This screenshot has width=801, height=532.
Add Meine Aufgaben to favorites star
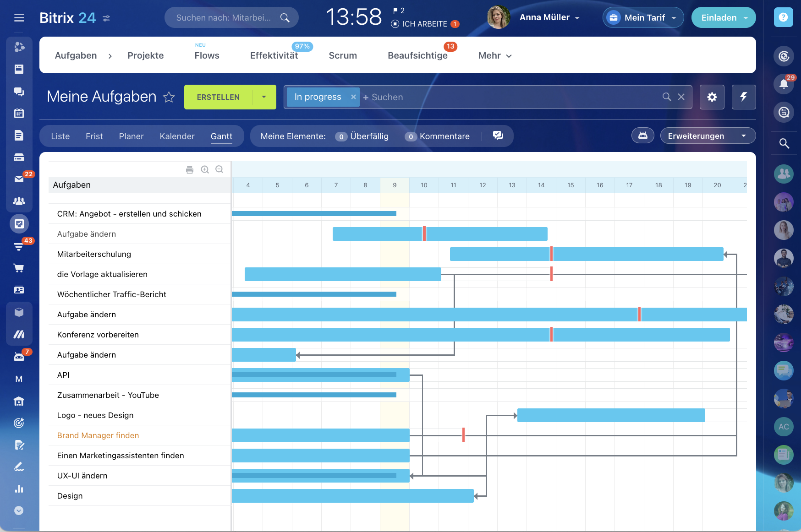tap(169, 97)
